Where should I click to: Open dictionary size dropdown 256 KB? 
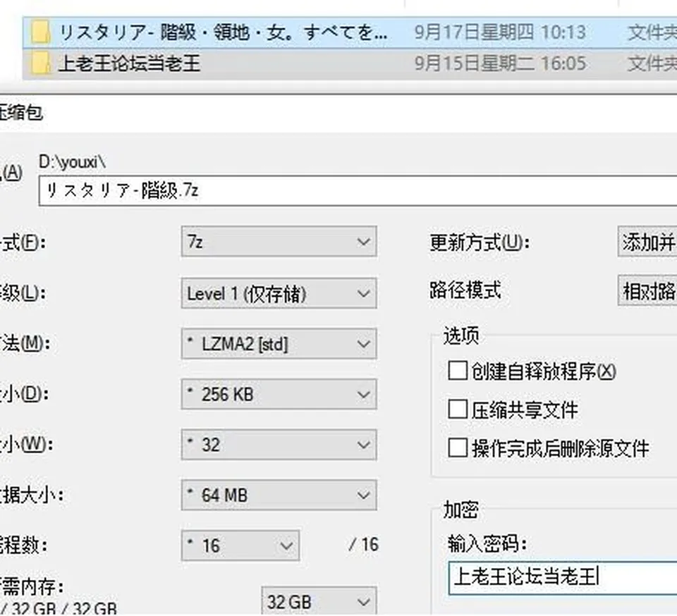click(279, 394)
